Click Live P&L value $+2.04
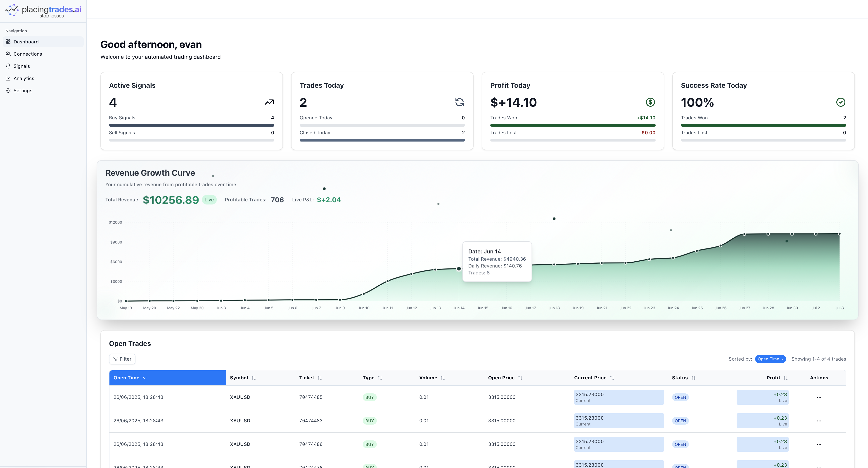Screen dimensions: 868x468 [329, 200]
